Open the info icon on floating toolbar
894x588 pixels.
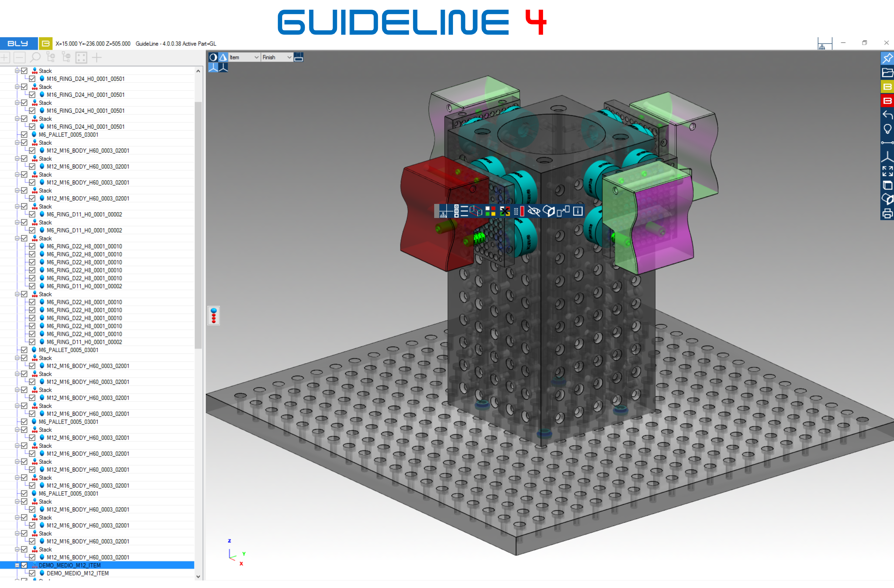(x=578, y=211)
